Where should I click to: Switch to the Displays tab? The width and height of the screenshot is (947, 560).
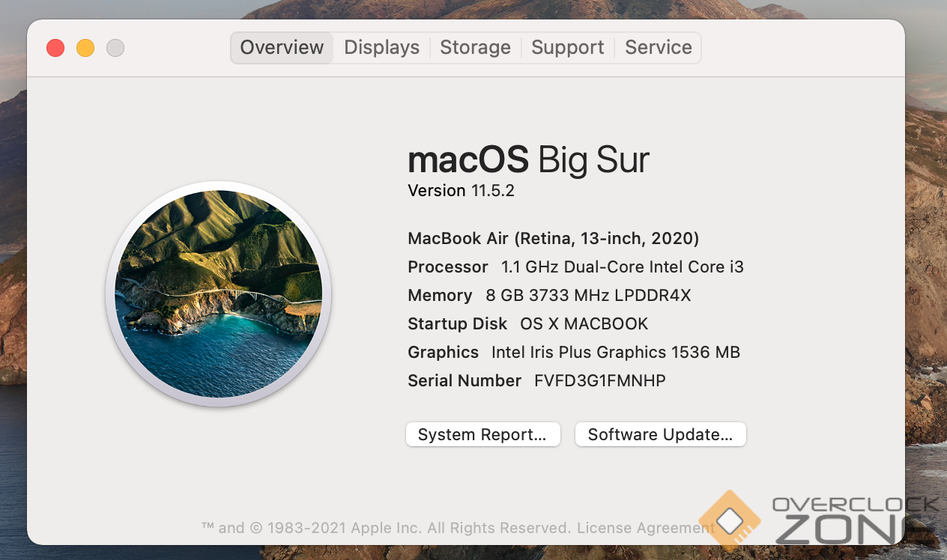point(381,48)
